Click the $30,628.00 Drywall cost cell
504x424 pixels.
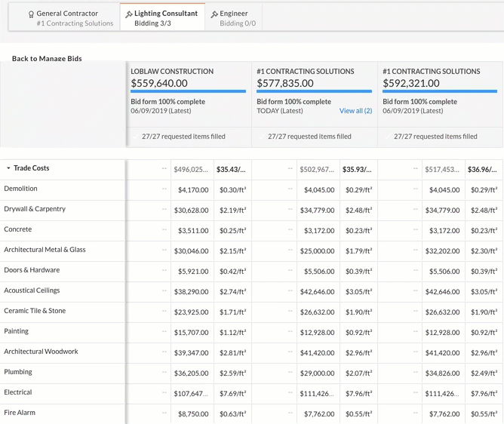(192, 210)
